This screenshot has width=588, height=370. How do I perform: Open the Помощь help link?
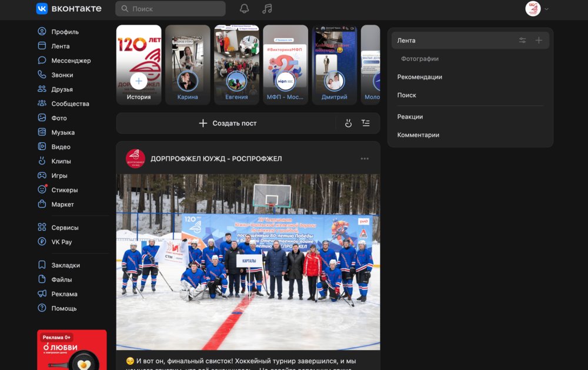[x=58, y=308]
